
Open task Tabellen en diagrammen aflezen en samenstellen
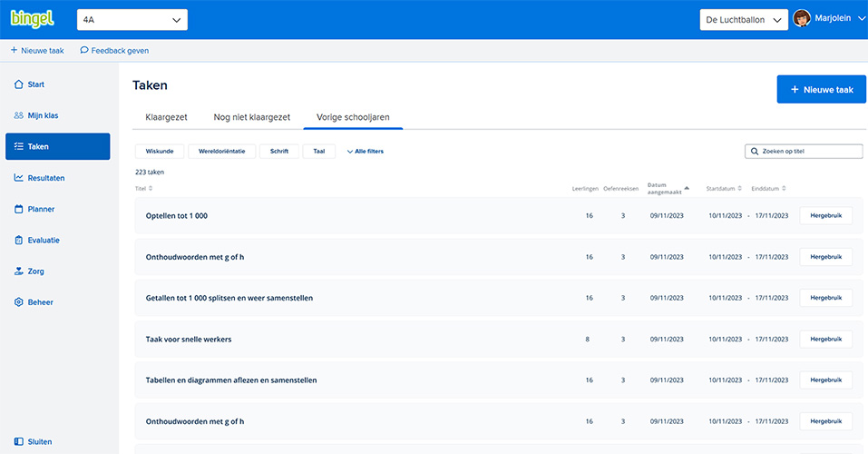tap(231, 380)
